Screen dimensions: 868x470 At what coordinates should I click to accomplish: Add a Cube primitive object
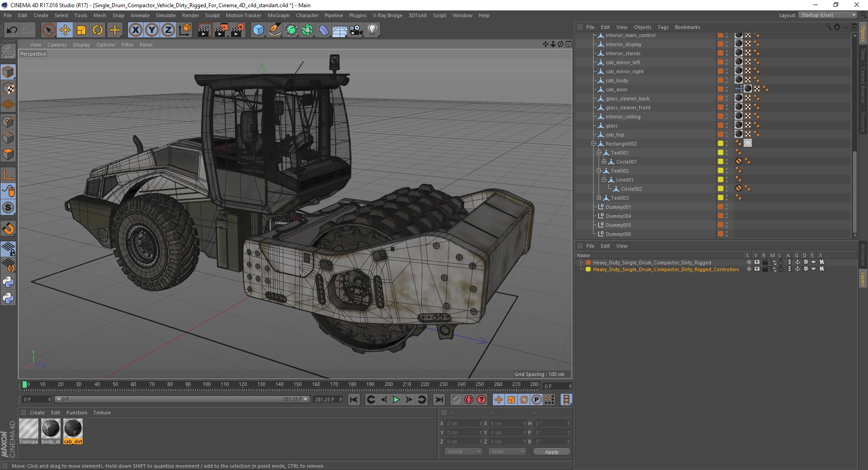[x=258, y=30]
